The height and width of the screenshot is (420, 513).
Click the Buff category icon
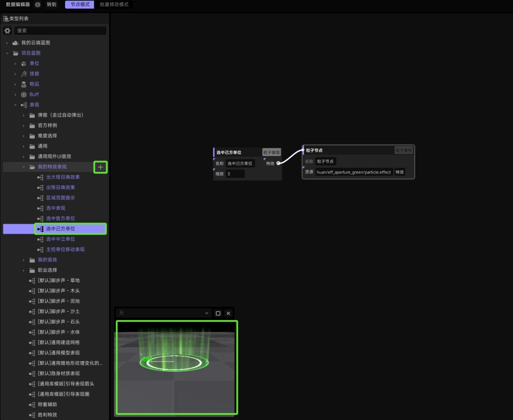24,95
